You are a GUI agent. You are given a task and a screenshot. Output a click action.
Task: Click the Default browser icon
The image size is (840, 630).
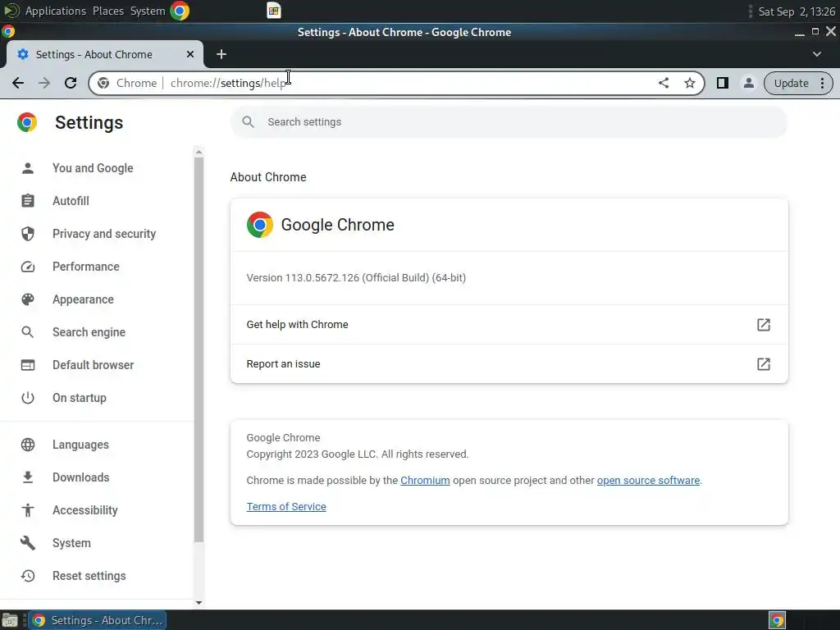[28, 365]
